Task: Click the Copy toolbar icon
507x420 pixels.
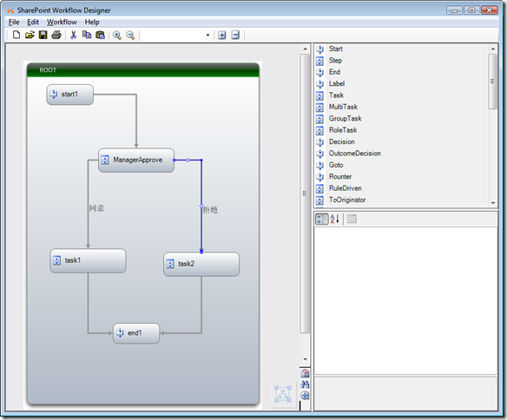Action: tap(87, 35)
